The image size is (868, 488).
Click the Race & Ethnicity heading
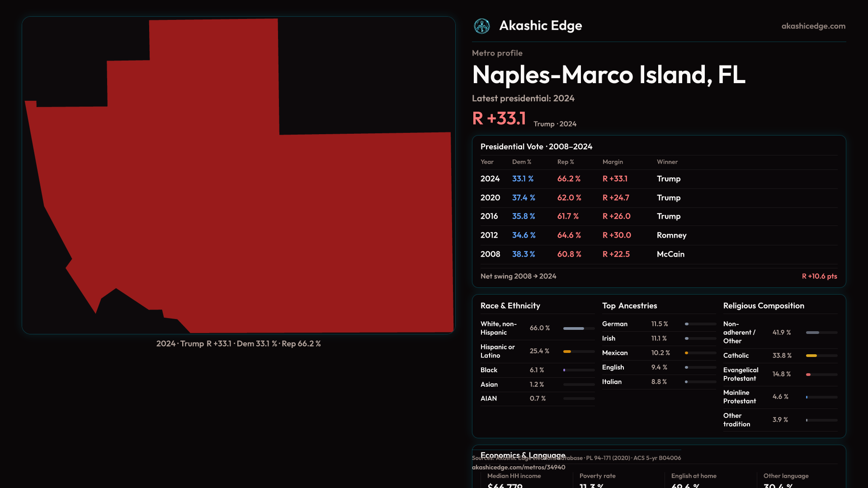(x=510, y=306)
